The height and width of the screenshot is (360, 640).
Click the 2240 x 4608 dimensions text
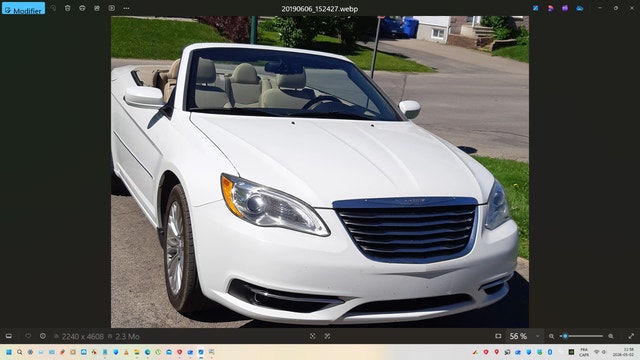[82, 337]
